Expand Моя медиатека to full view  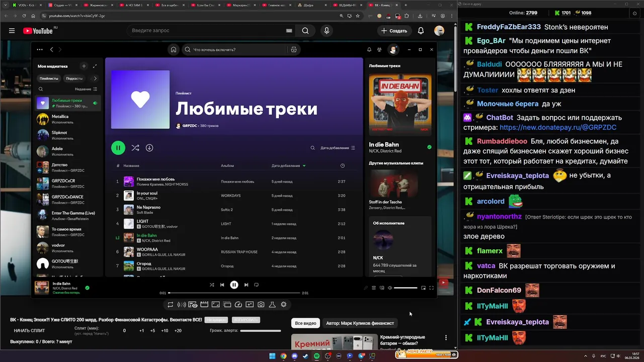coord(95,66)
